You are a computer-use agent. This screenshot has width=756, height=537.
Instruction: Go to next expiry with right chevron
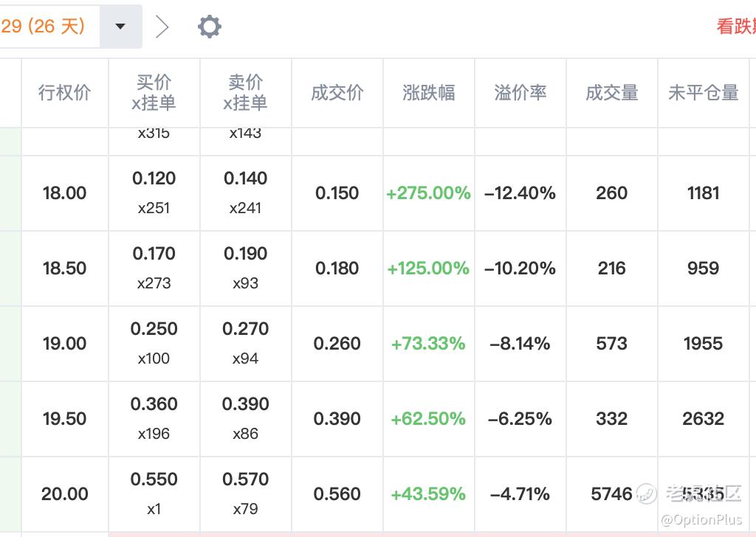(162, 27)
